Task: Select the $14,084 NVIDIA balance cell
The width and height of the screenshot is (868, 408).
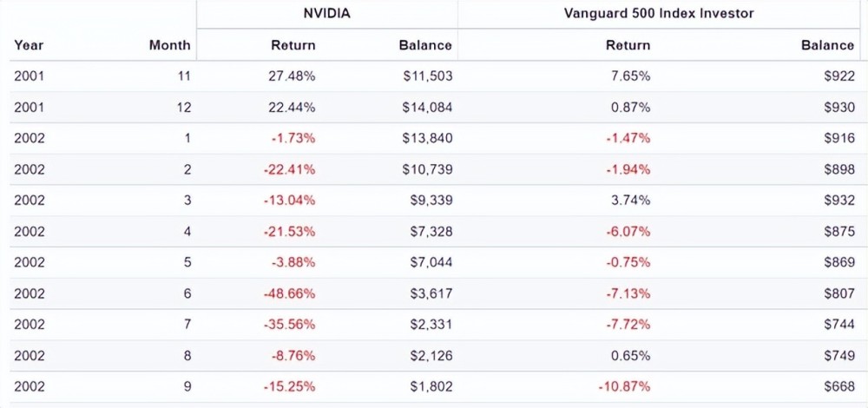Action: coord(428,108)
